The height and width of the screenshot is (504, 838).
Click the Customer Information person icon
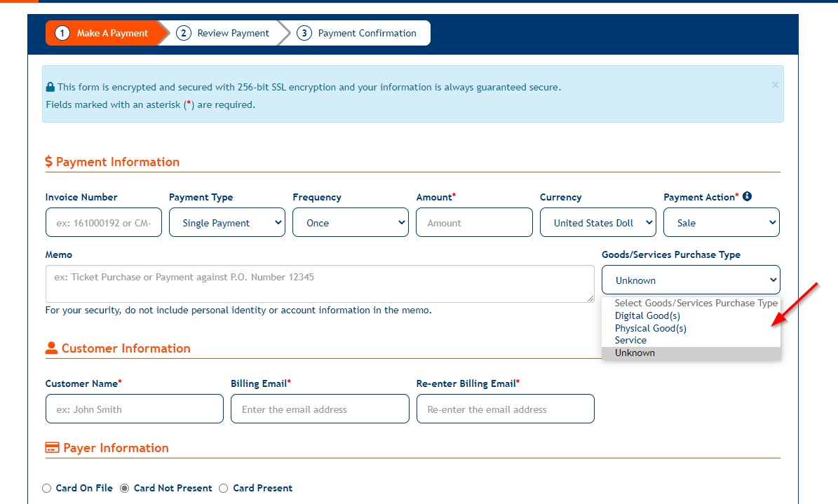coord(51,348)
